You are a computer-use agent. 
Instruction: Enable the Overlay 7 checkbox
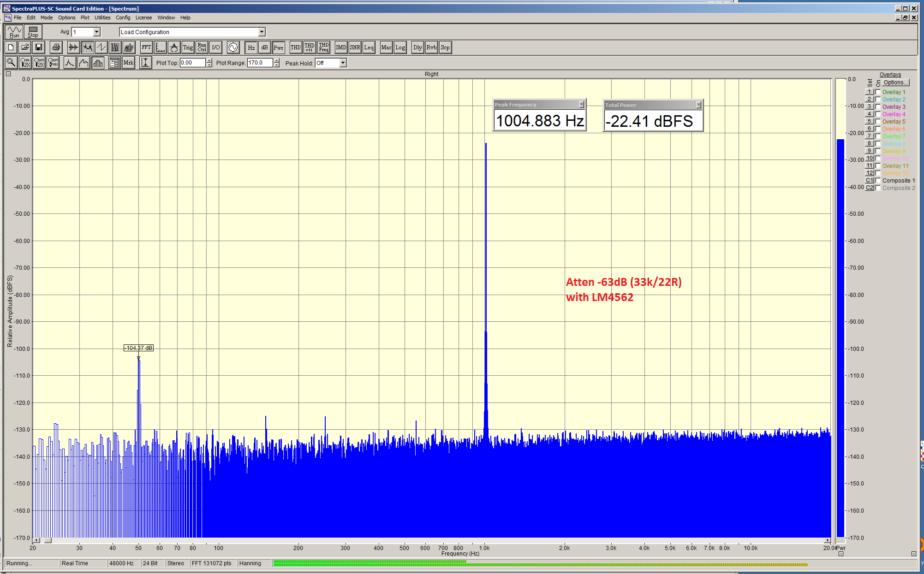point(878,136)
